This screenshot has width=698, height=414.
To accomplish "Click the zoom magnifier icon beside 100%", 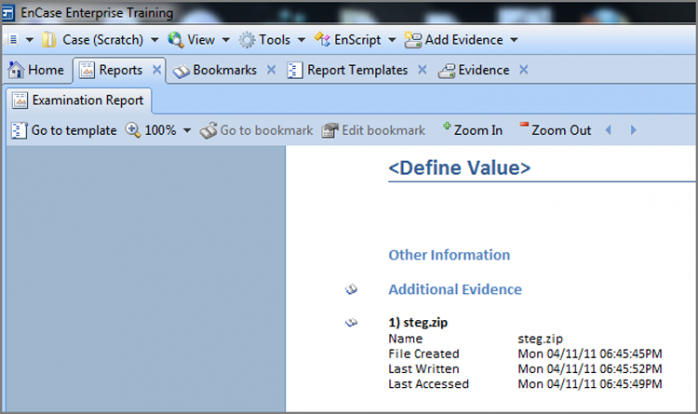I will [x=133, y=130].
